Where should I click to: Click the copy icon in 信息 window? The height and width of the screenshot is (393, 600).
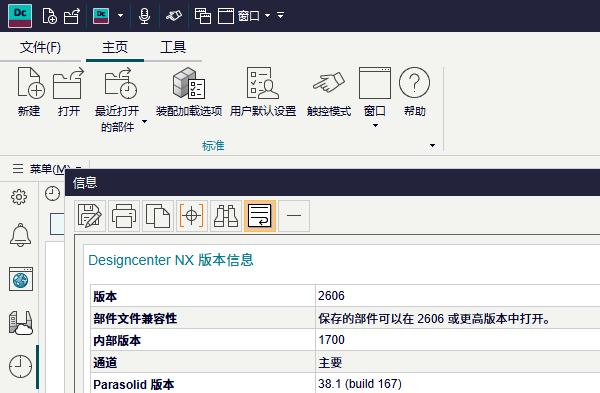tap(158, 216)
